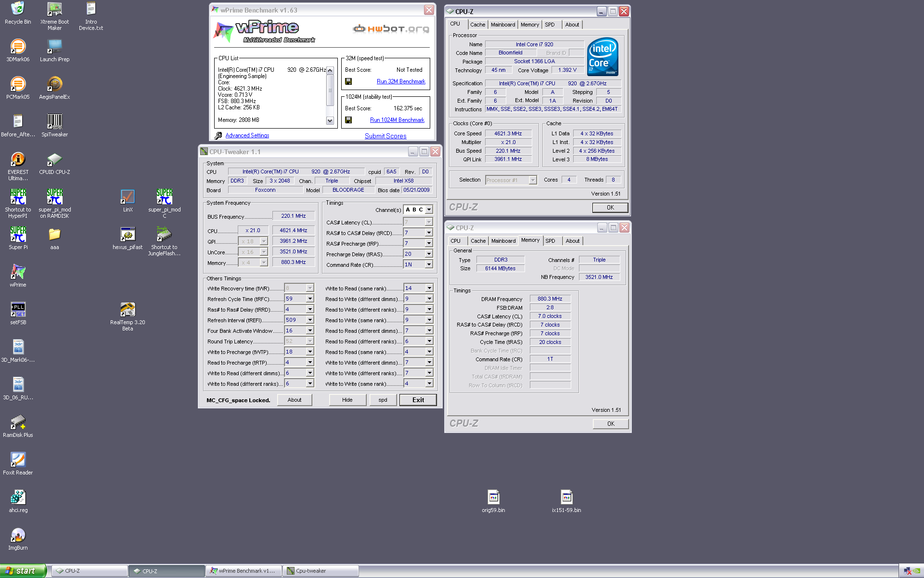The width and height of the screenshot is (924, 578).
Task: Open Intro Device.txt file icon
Action: click(91, 16)
